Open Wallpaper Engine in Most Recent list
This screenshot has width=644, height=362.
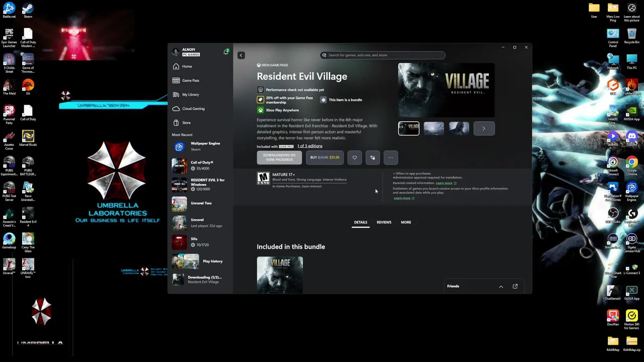point(200,146)
